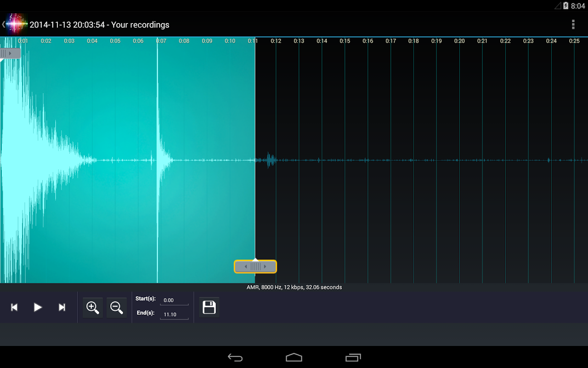Click the 0:07 timeline marker
The image size is (588, 368).
(161, 41)
